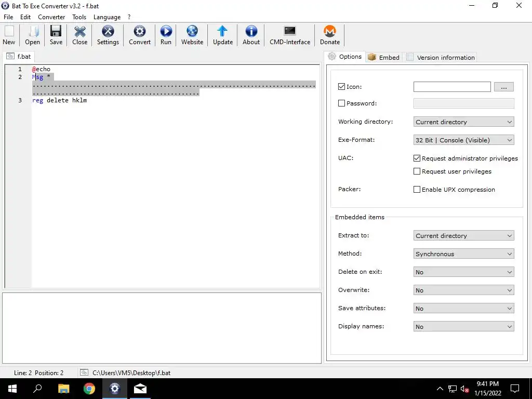Click the About info icon
Screen dimensions: 532x399
pos(251,31)
